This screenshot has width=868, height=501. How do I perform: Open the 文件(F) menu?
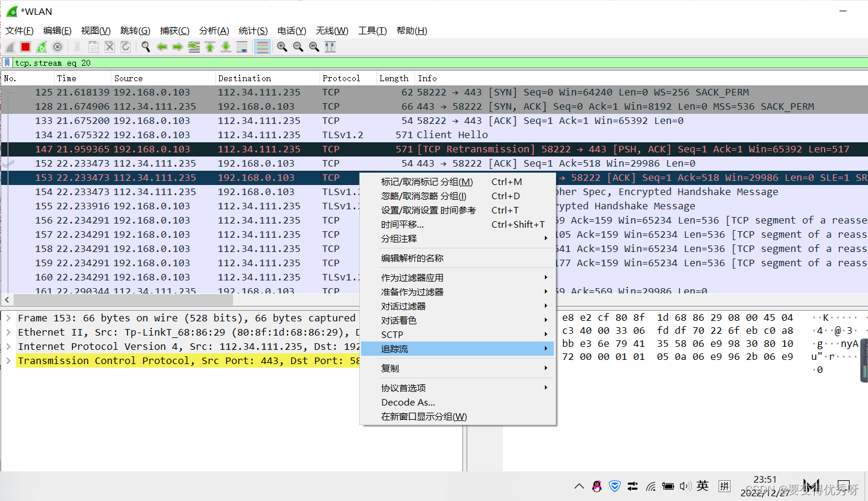tap(20, 31)
